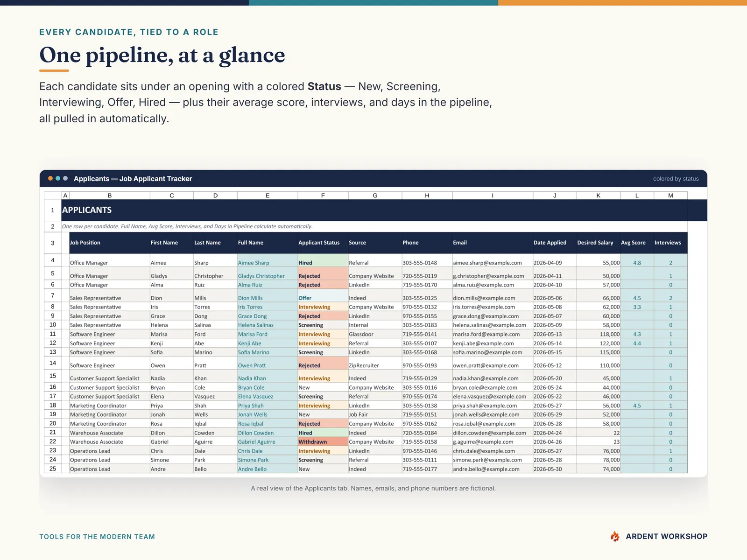Click the Job Applicant Tracker window title
Image resolution: width=747 pixels, height=560 pixels.
pos(133,179)
